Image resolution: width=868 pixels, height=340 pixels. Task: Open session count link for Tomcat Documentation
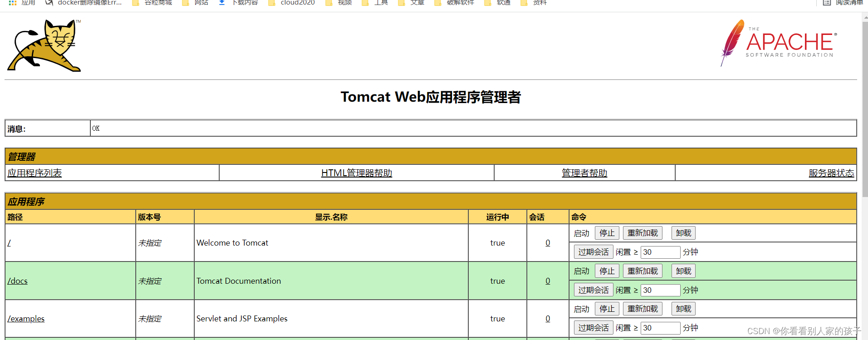548,281
